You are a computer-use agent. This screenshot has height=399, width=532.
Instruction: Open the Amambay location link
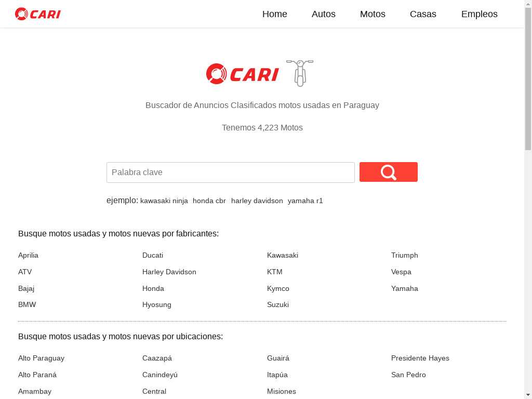[35, 391]
